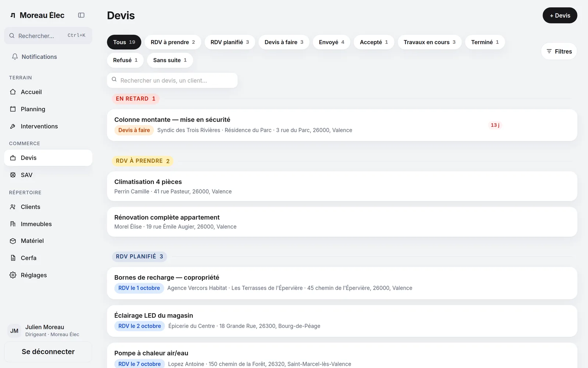Click the orange Devis à faire status badge

134,130
